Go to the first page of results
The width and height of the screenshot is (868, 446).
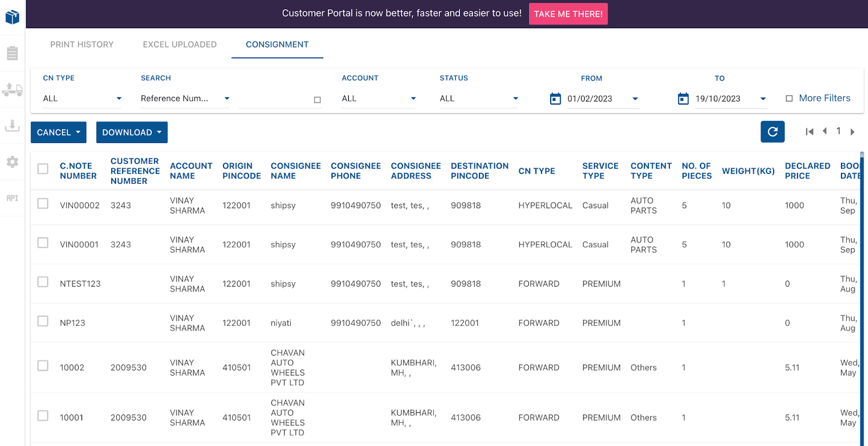click(x=809, y=132)
